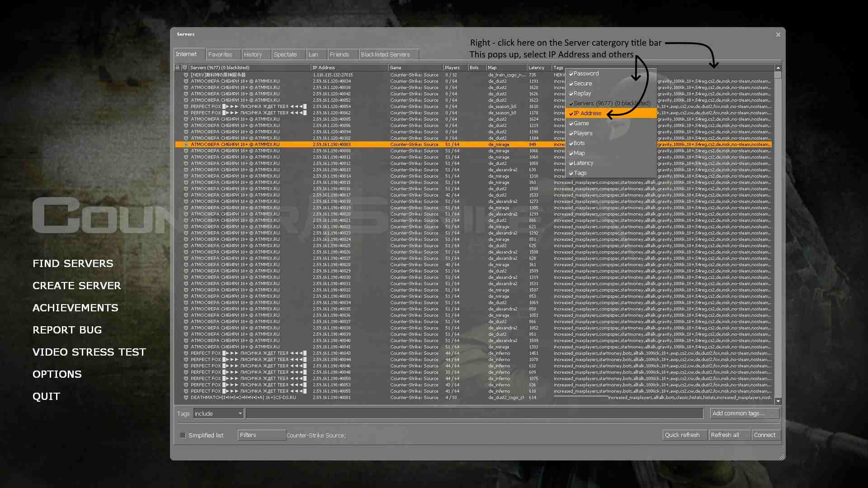Click the server list vertical scrollbar thumb
The height and width of the screenshot is (488, 868).
coord(778,75)
